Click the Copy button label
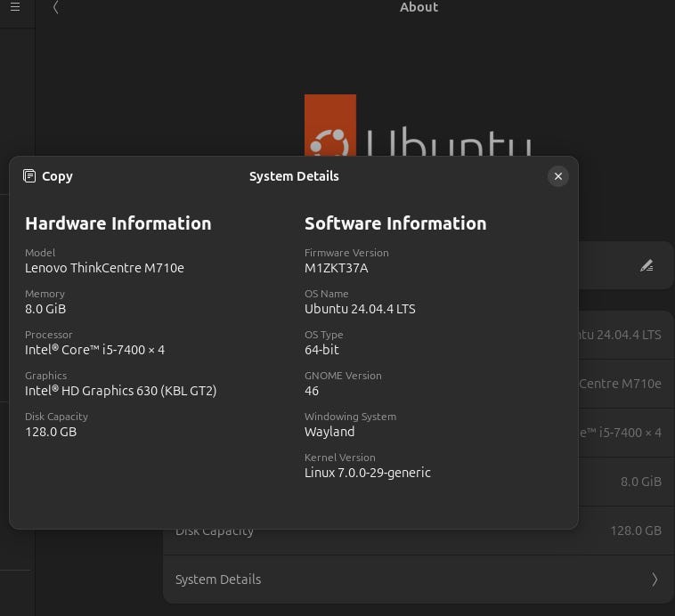675x616 pixels. (x=57, y=176)
